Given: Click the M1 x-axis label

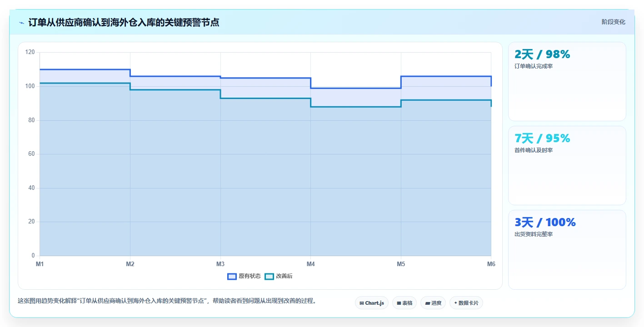Looking at the screenshot, I should point(40,264).
